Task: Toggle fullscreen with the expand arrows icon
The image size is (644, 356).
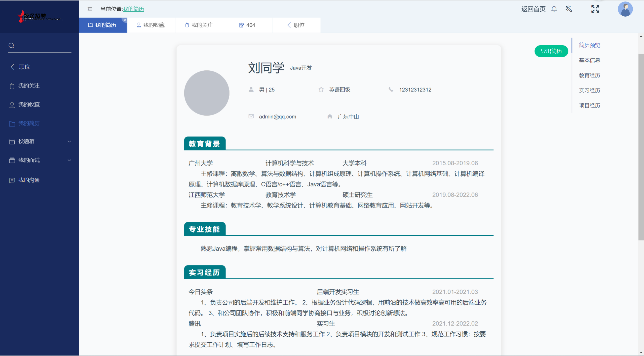Action: [x=595, y=9]
